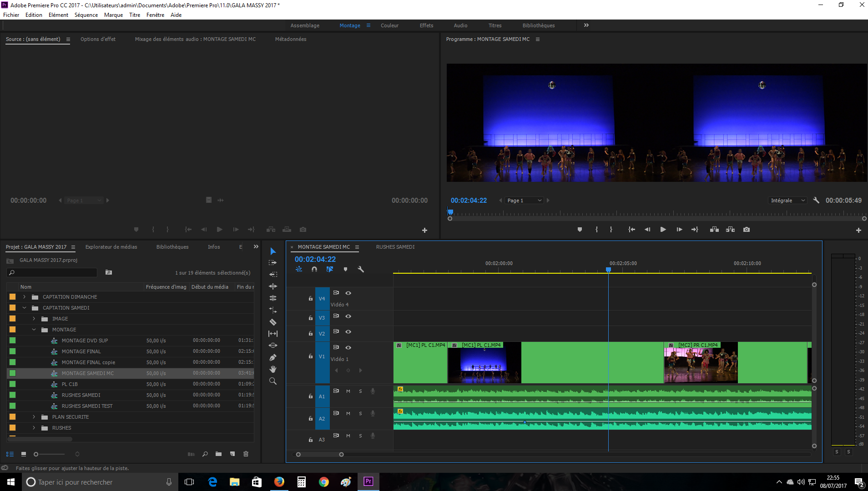This screenshot has width=868, height=491.
Task: Solo track A2
Action: coord(360,413)
